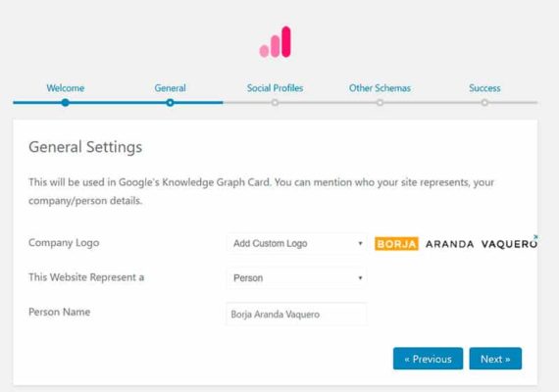
Task: Click the Next » button
Action: tap(495, 359)
